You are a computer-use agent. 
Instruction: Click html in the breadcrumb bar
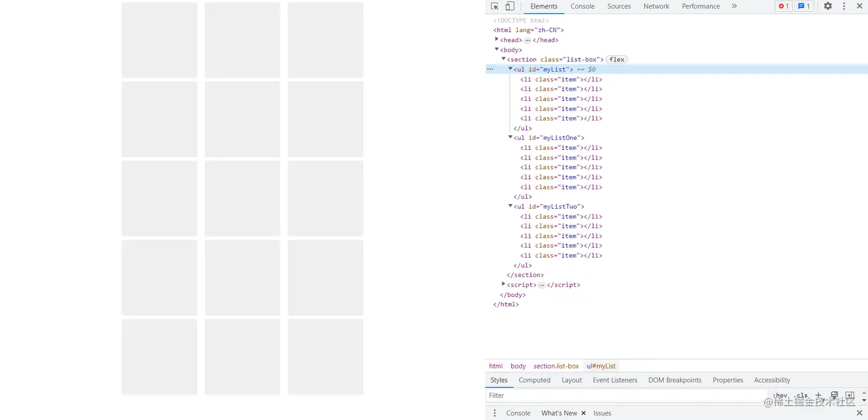(x=495, y=366)
